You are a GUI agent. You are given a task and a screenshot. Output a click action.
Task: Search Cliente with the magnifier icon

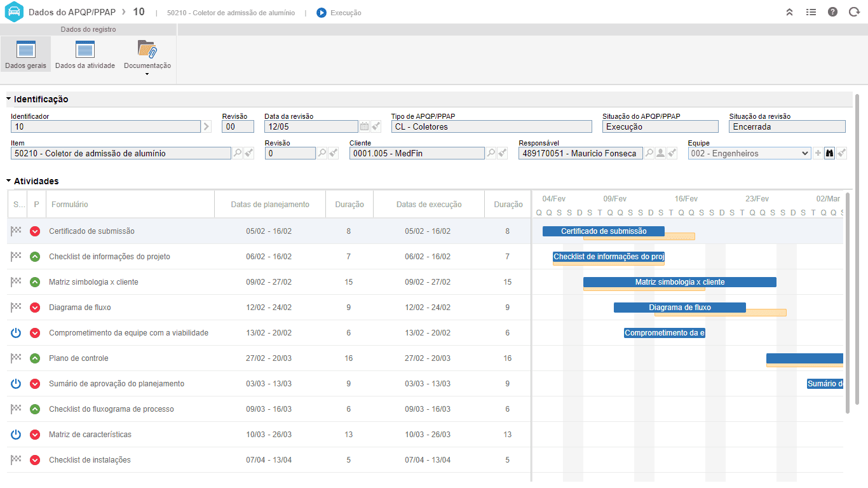click(491, 153)
